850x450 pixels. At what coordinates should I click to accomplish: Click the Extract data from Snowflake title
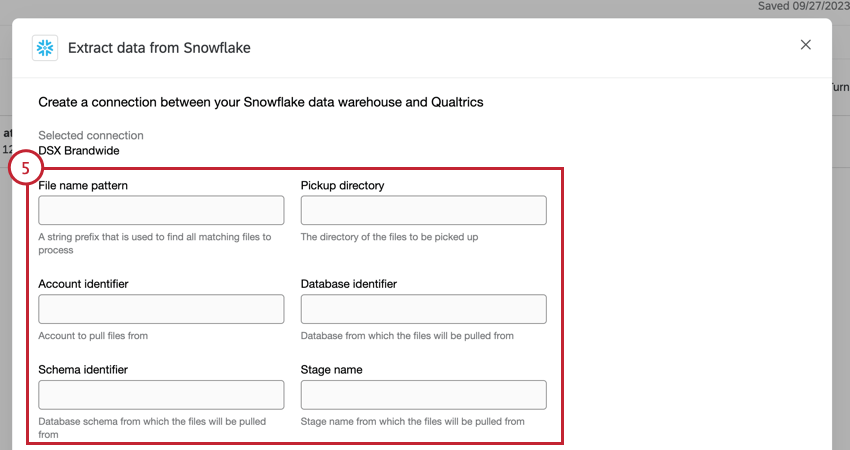tap(159, 48)
